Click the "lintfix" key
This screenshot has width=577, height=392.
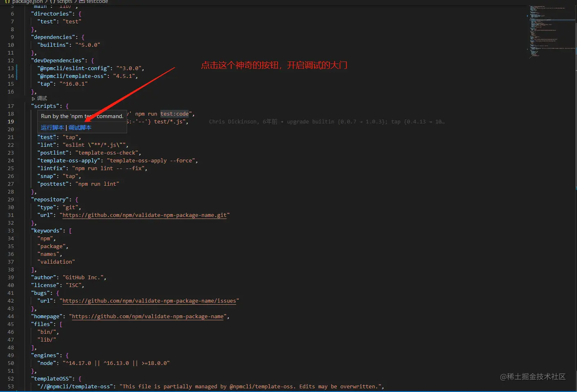51,169
